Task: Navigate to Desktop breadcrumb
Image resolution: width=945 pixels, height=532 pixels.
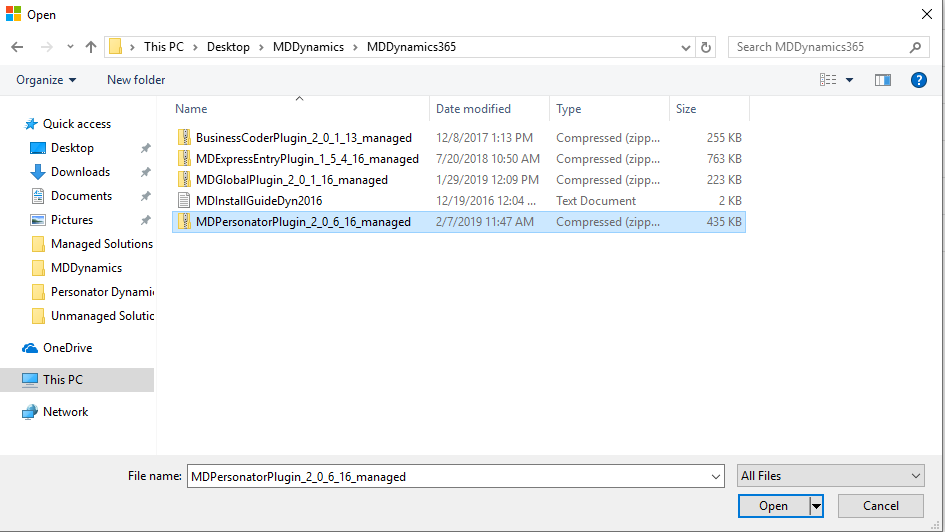Action: coord(228,47)
